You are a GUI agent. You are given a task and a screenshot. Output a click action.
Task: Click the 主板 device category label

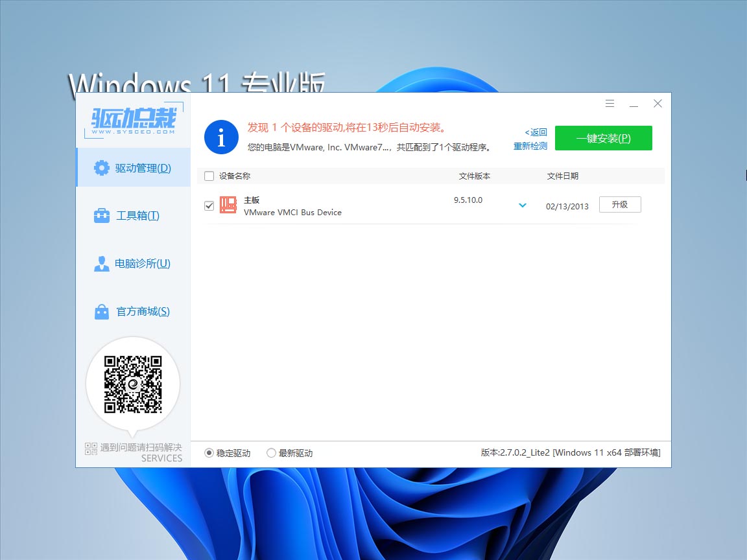pyautogui.click(x=252, y=200)
